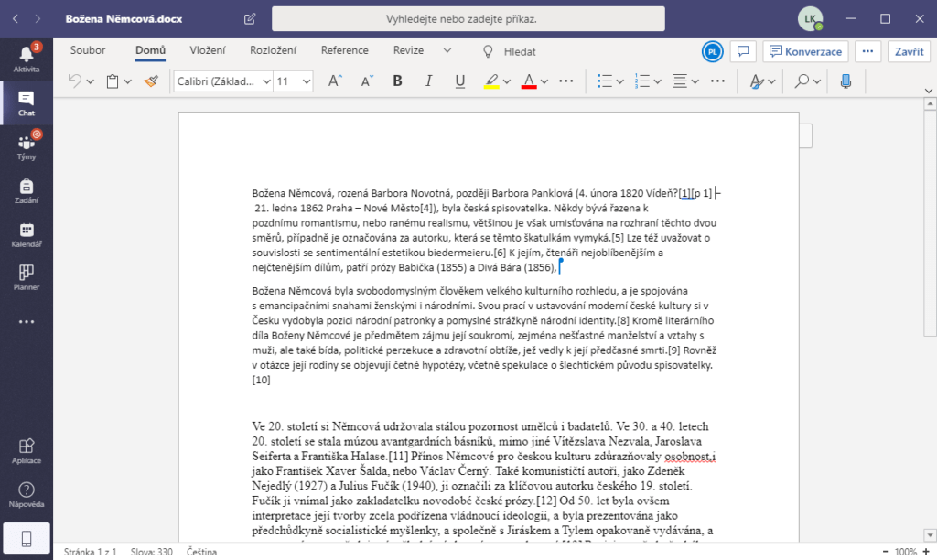Click the Dictate microphone icon

845,81
